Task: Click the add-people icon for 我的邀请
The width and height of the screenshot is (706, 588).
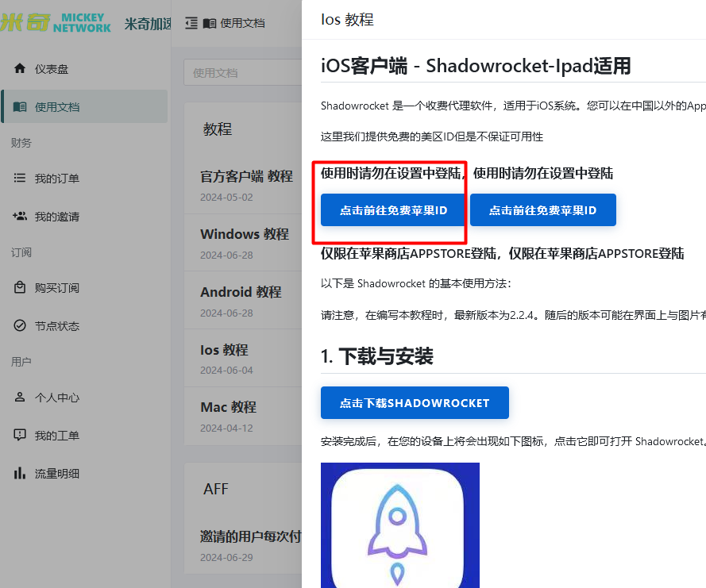Action: pos(20,216)
